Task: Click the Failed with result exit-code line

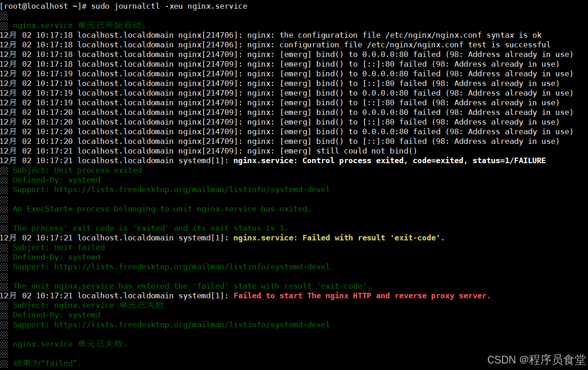Action: coord(339,238)
